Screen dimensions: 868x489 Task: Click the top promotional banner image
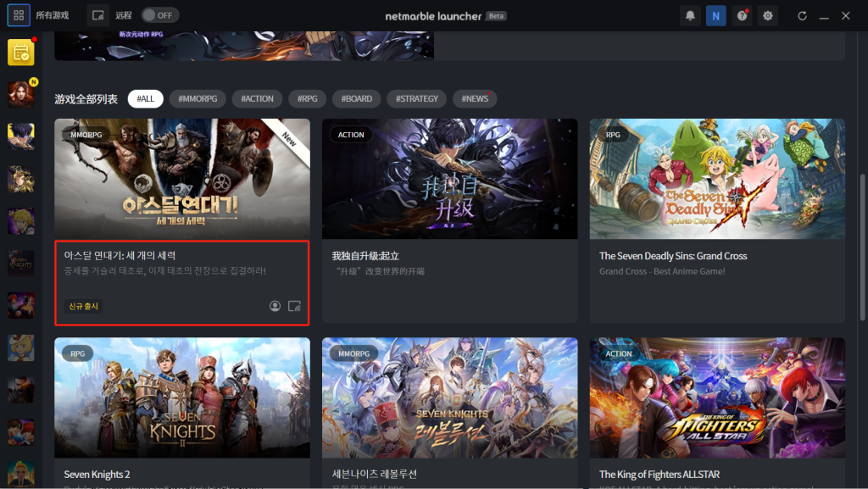pyautogui.click(x=244, y=46)
